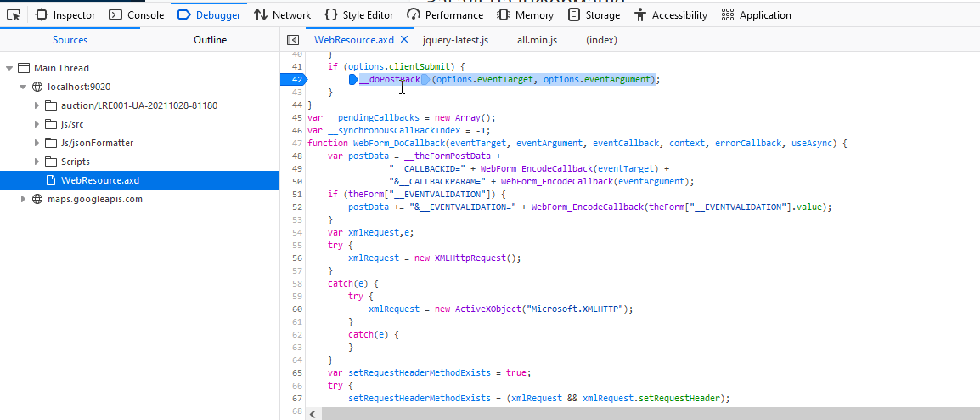Open the (index) editor tab

[601, 40]
